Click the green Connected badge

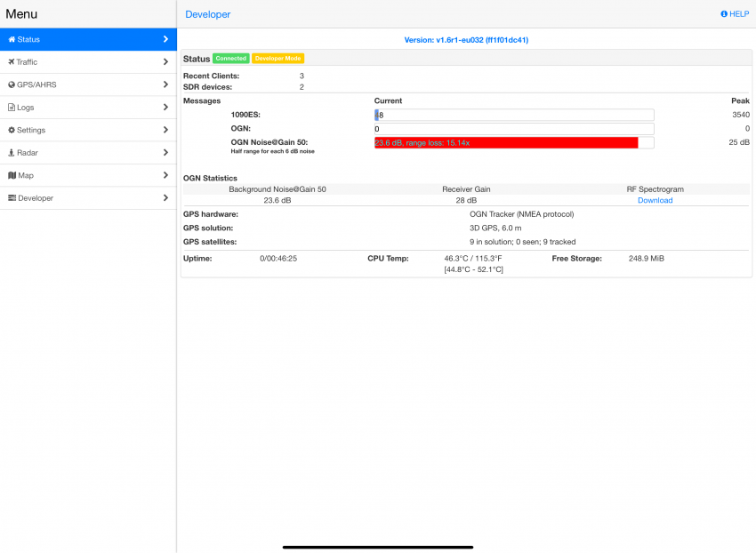point(230,59)
